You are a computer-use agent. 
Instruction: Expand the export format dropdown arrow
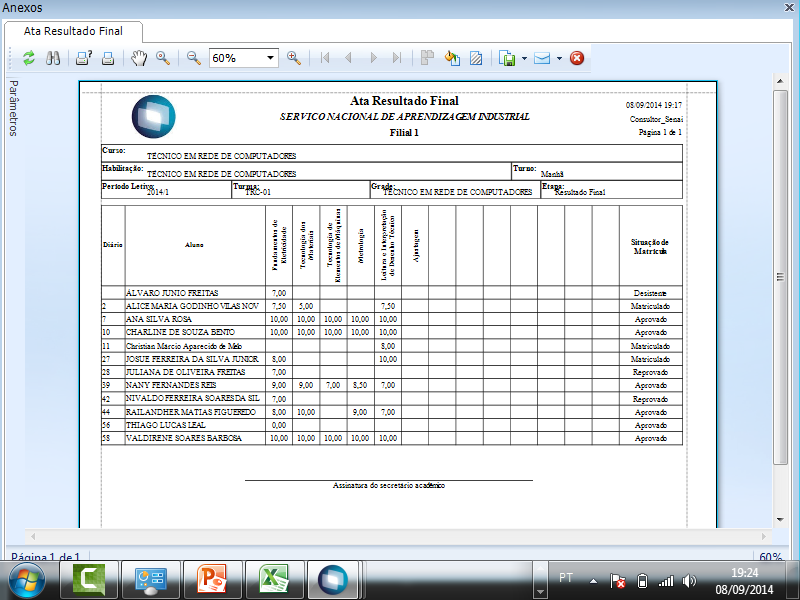coord(524,58)
